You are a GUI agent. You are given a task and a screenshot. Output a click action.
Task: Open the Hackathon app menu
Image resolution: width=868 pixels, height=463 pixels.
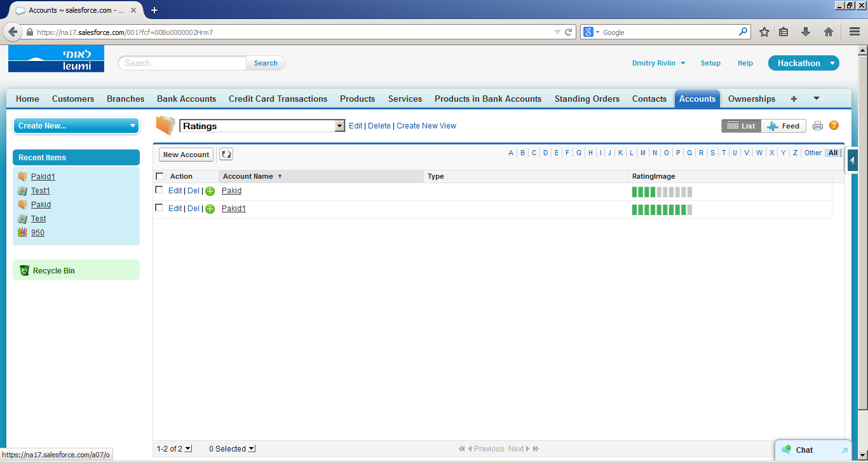tap(804, 63)
